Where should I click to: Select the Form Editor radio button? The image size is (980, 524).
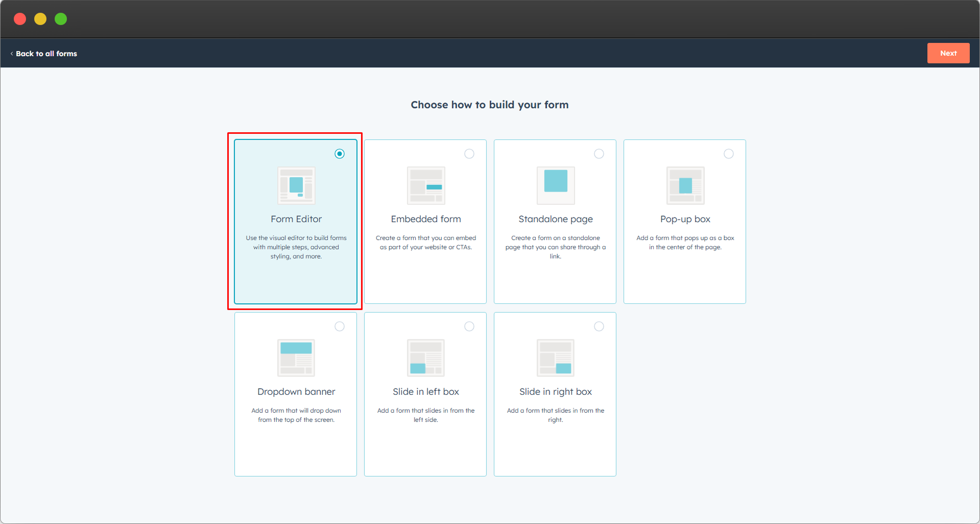point(340,154)
